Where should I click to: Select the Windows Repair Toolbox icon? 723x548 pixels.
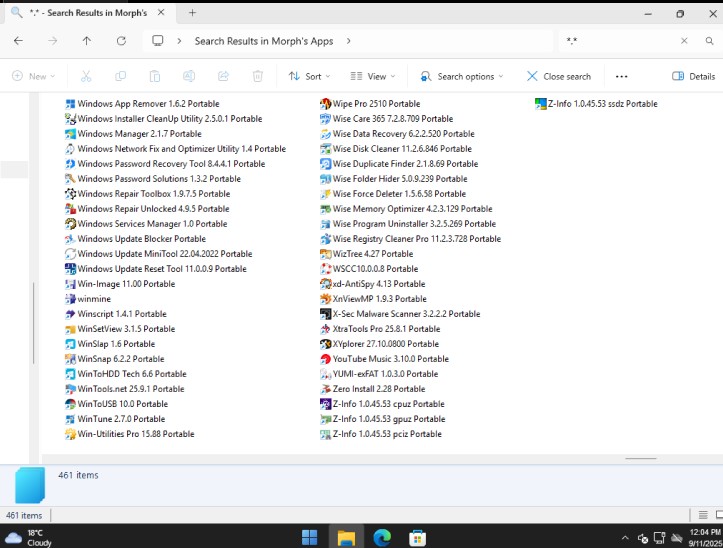70,194
